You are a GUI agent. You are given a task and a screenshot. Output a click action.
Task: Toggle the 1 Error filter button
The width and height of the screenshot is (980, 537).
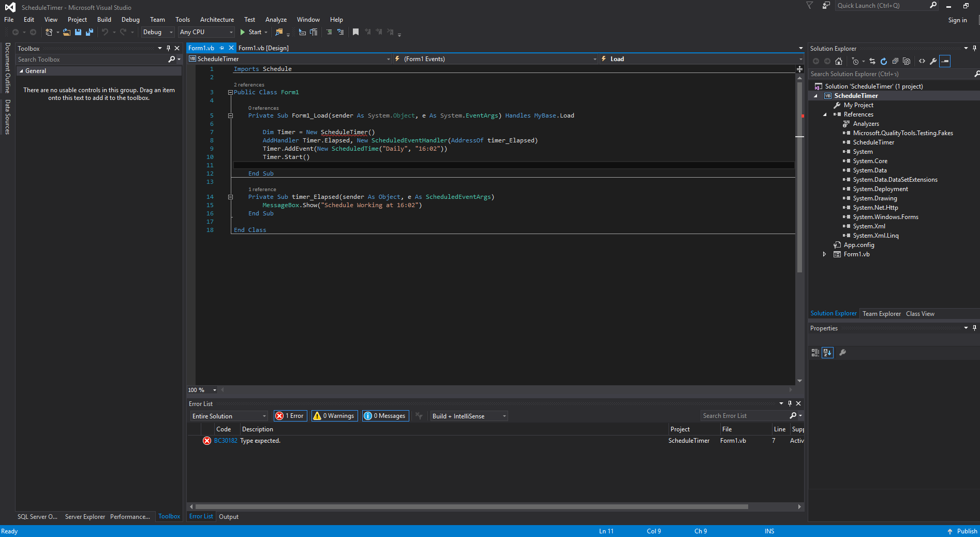coord(290,416)
